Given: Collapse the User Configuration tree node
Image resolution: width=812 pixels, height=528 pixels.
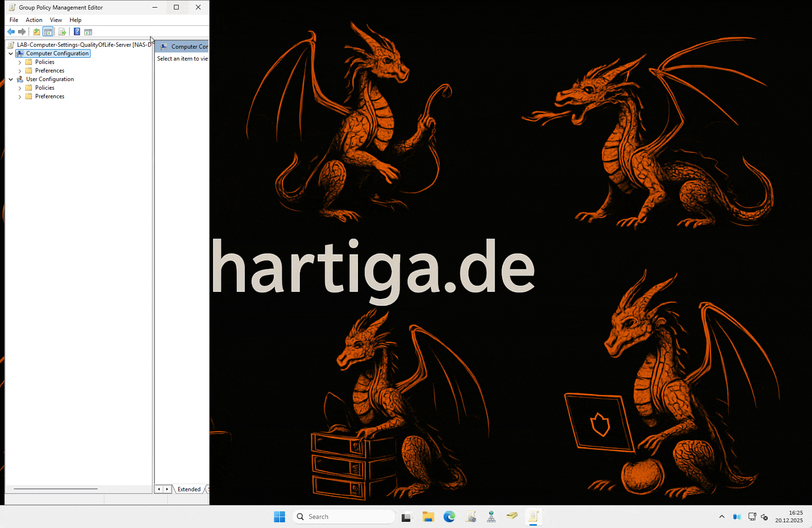Looking at the screenshot, I should [x=11, y=79].
